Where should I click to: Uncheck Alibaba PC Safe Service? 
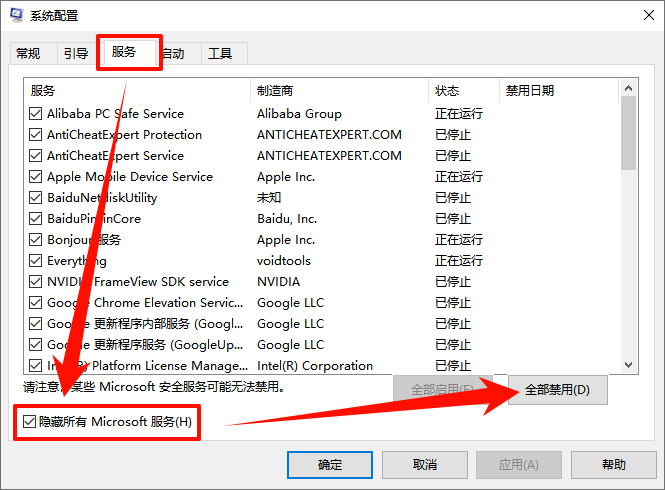click(x=36, y=114)
